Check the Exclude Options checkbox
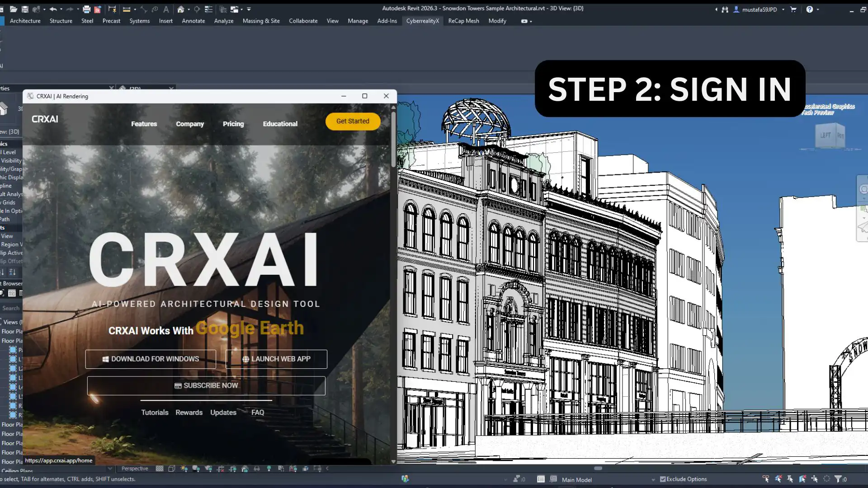 [663, 479]
